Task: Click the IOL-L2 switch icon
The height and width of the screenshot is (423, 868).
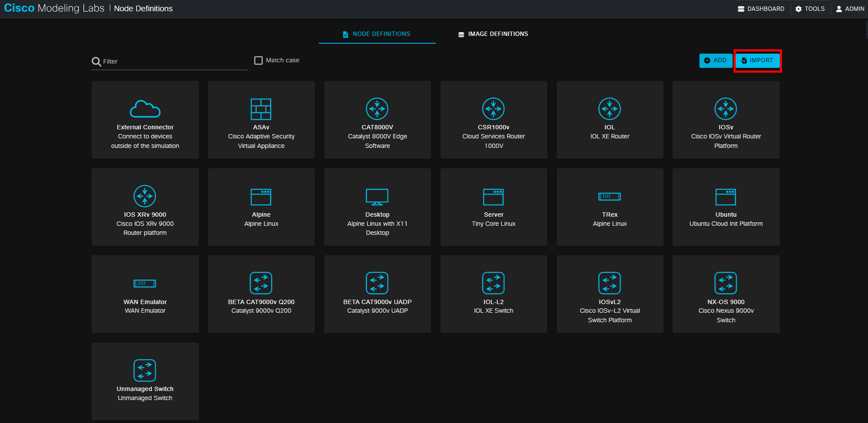Action: (494, 283)
